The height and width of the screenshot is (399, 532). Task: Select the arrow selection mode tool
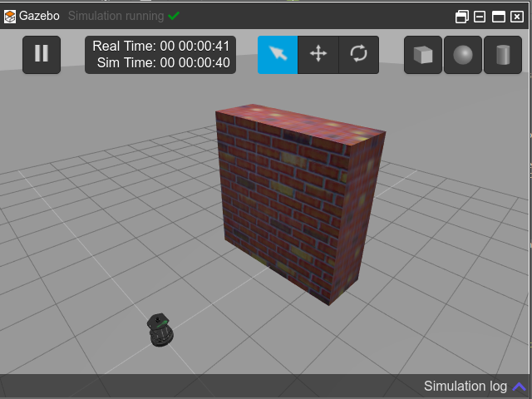(278, 55)
